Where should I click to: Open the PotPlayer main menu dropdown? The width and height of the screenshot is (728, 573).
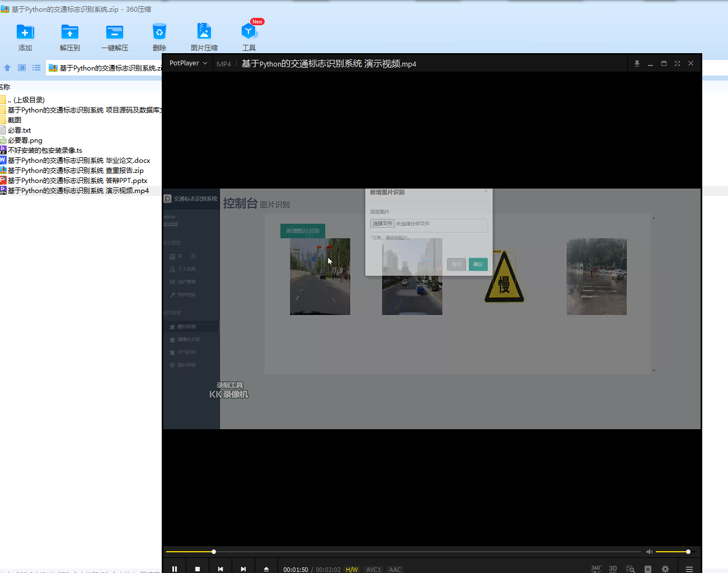tap(188, 63)
